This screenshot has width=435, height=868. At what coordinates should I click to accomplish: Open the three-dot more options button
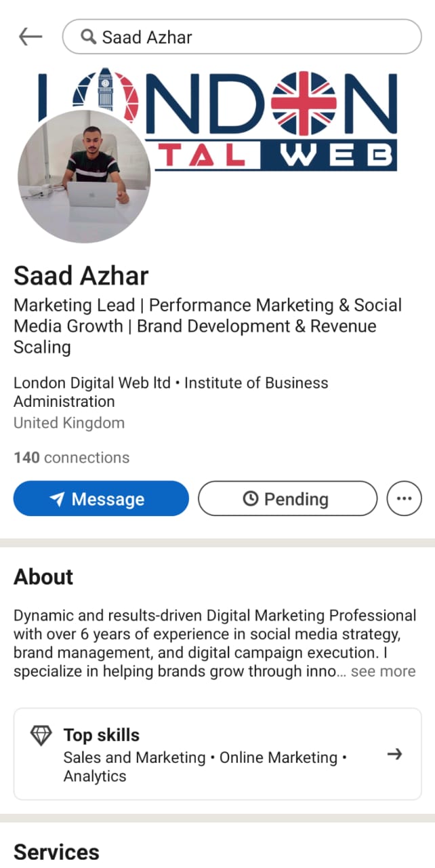coord(404,498)
